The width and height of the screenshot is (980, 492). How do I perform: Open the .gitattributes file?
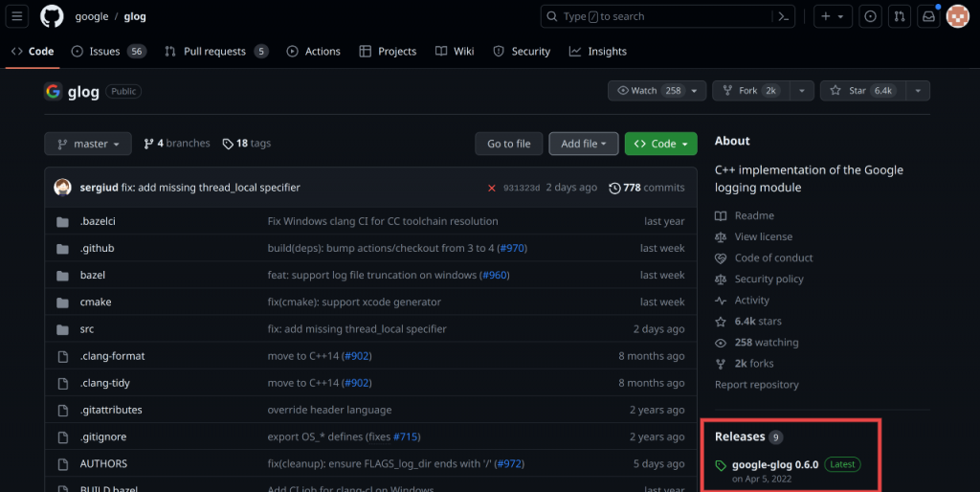[111, 410]
